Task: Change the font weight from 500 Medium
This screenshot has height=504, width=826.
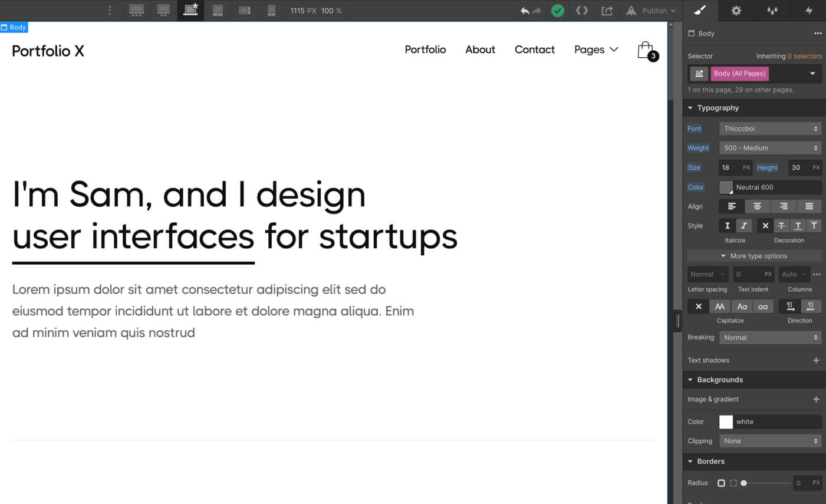Action: 770,147
